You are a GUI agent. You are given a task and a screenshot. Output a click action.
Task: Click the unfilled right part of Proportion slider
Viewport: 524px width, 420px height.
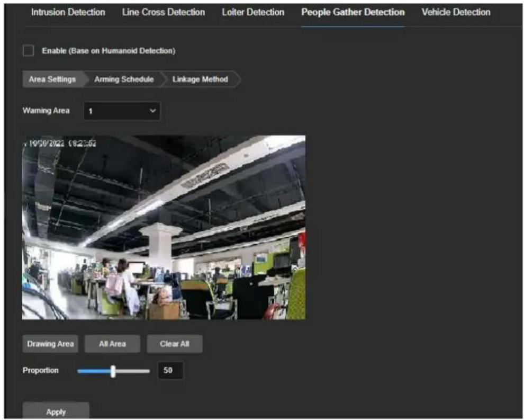pyautogui.click(x=133, y=371)
